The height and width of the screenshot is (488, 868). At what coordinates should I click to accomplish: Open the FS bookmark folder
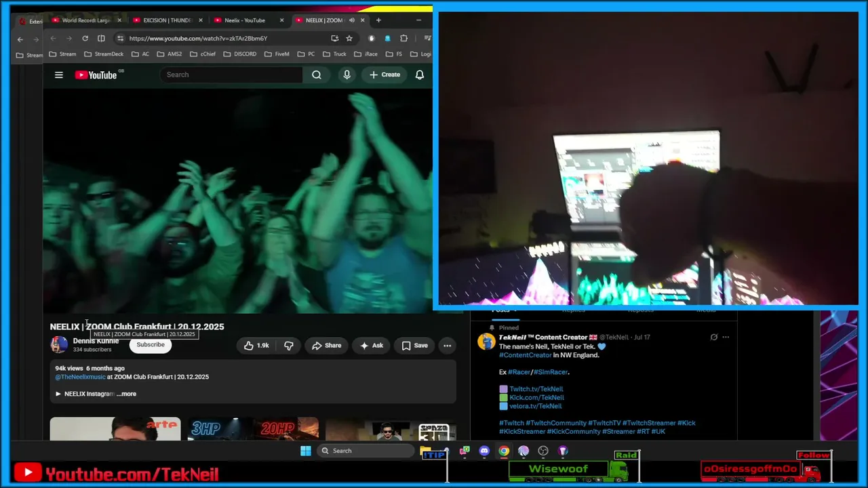(x=394, y=54)
